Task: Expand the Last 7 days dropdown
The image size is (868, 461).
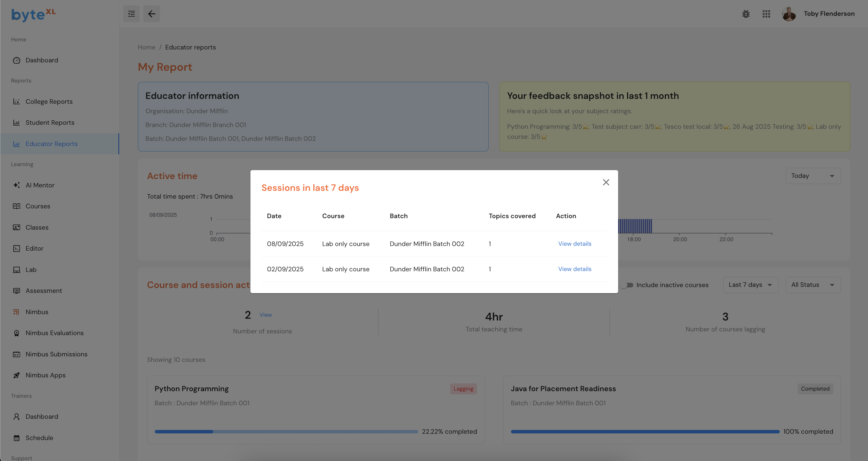Action: coord(750,285)
